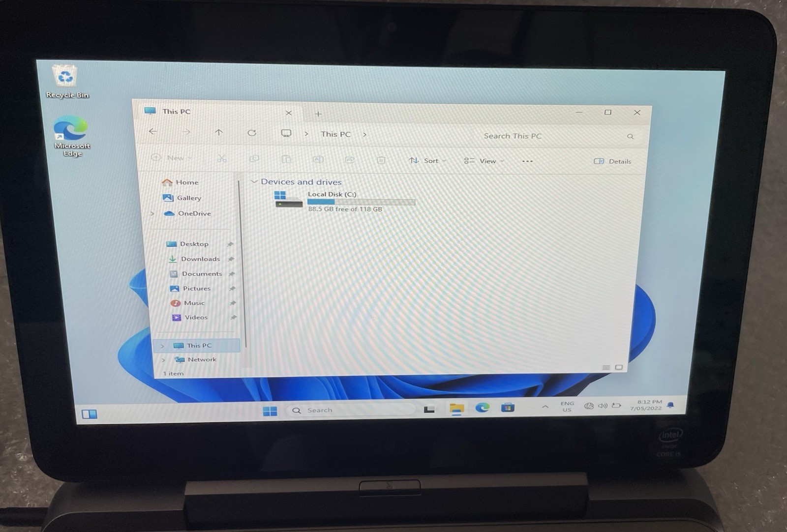
Task: Go back with the Explorer back arrow
Action: pyautogui.click(x=153, y=131)
